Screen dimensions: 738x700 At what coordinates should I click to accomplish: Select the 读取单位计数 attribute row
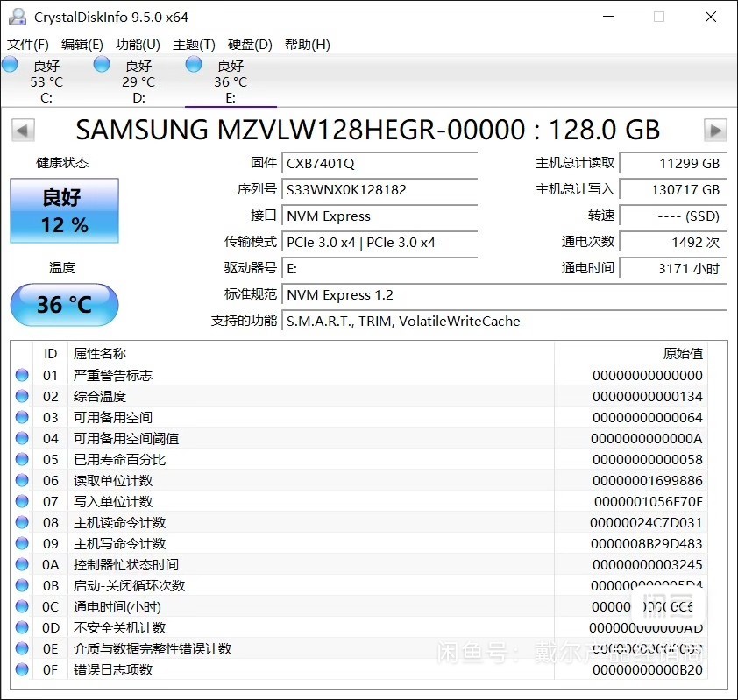pyautogui.click(x=359, y=480)
